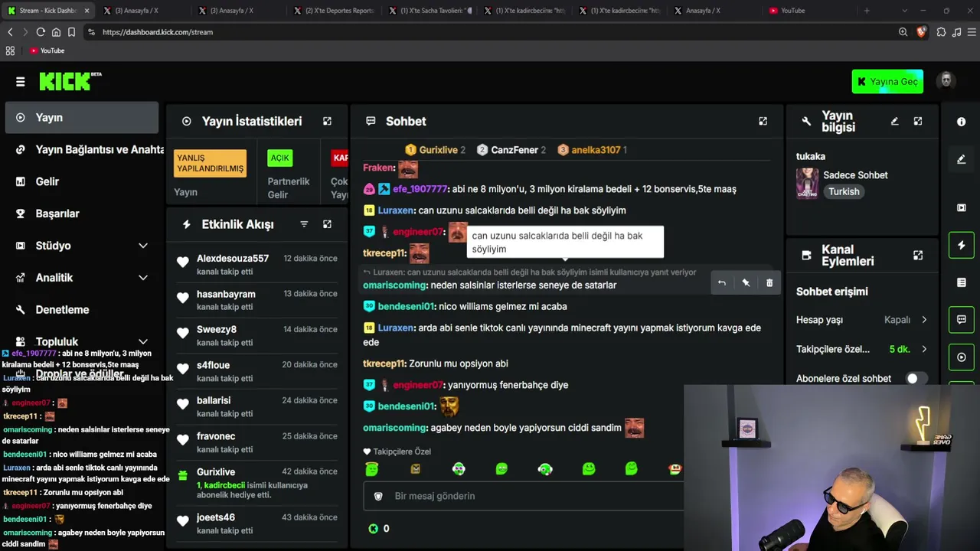Click the play circle sidebar icon
The image size is (980, 551).
point(962,357)
